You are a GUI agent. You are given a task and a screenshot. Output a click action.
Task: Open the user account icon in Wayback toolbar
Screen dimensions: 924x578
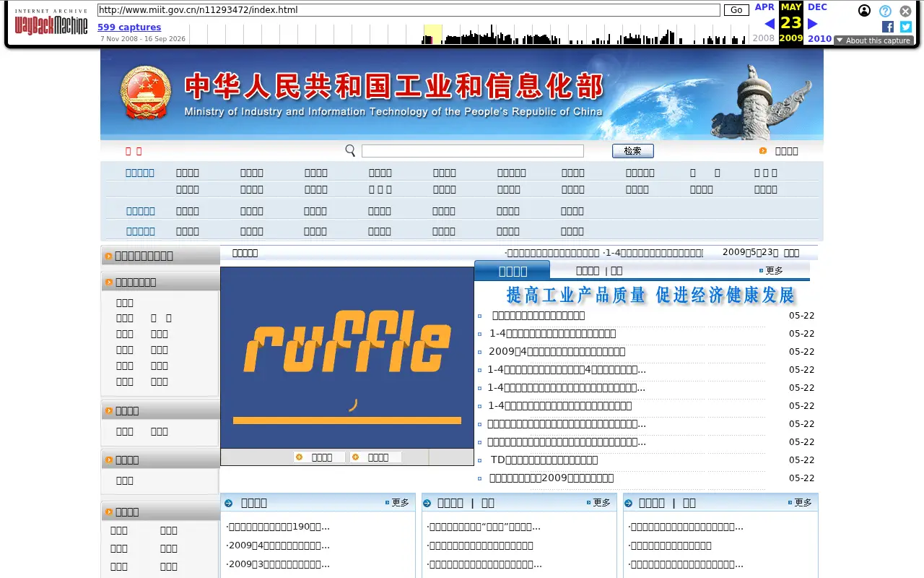tap(864, 11)
